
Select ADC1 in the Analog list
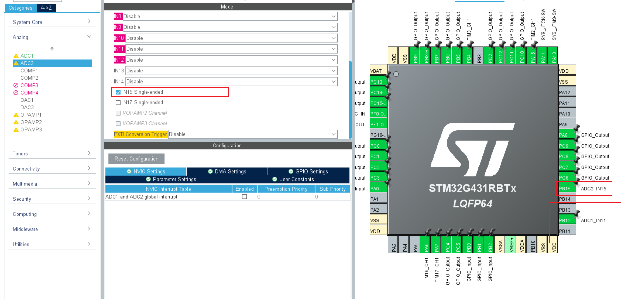pos(27,56)
